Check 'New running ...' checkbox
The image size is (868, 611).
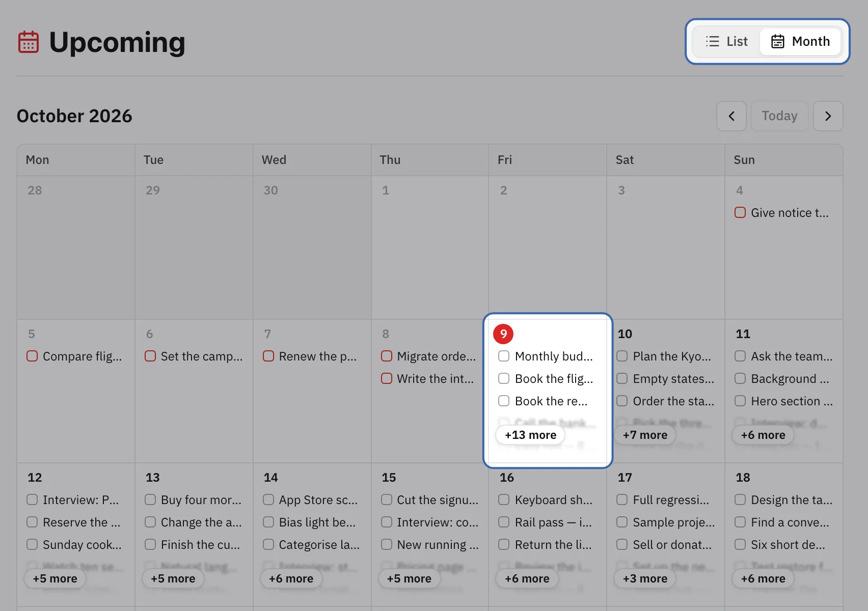coord(387,544)
